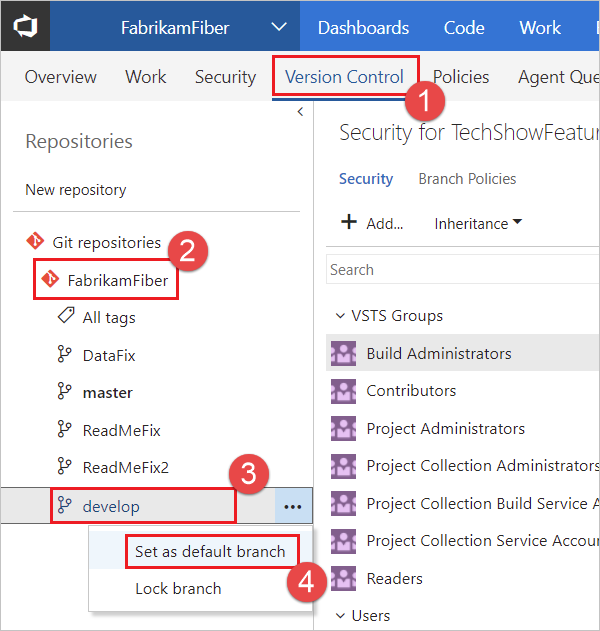This screenshot has height=631, width=600.
Task: Click the ReadMeFix2 branch icon
Action: 65,468
